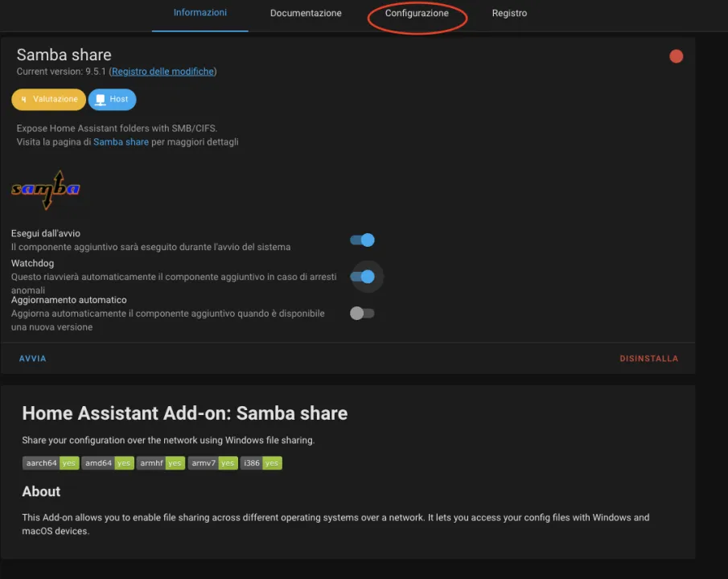
Task: Click the Current version: 9.5.1 text
Action: pos(61,72)
